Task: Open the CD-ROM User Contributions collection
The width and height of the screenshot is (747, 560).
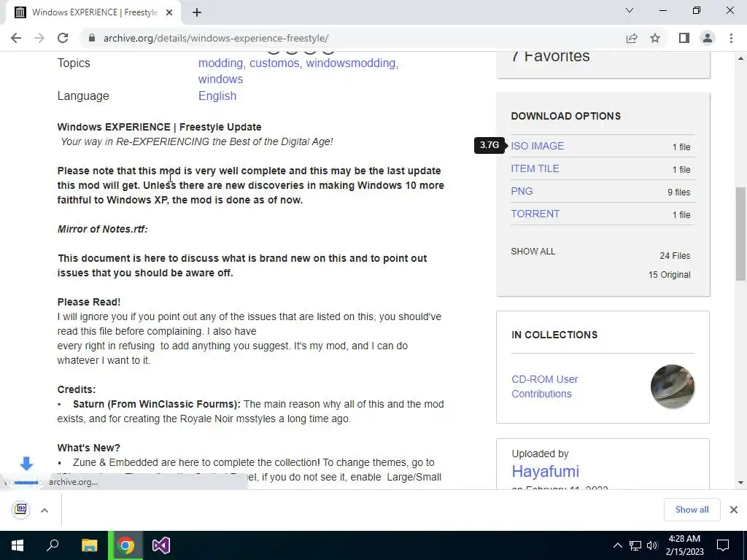Action: (544, 386)
